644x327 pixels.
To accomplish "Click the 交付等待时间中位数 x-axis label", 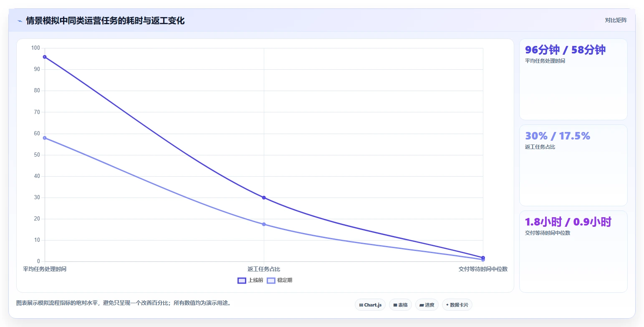I will pyautogui.click(x=483, y=269).
